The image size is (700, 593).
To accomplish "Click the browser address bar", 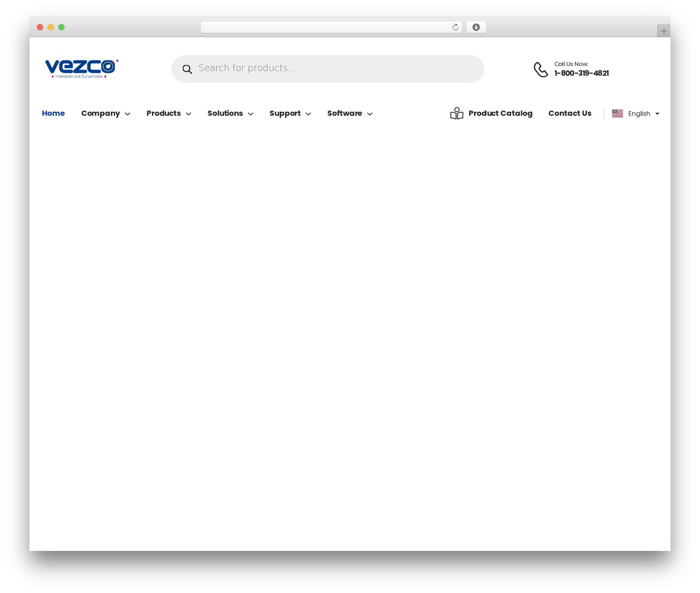I will pyautogui.click(x=331, y=27).
